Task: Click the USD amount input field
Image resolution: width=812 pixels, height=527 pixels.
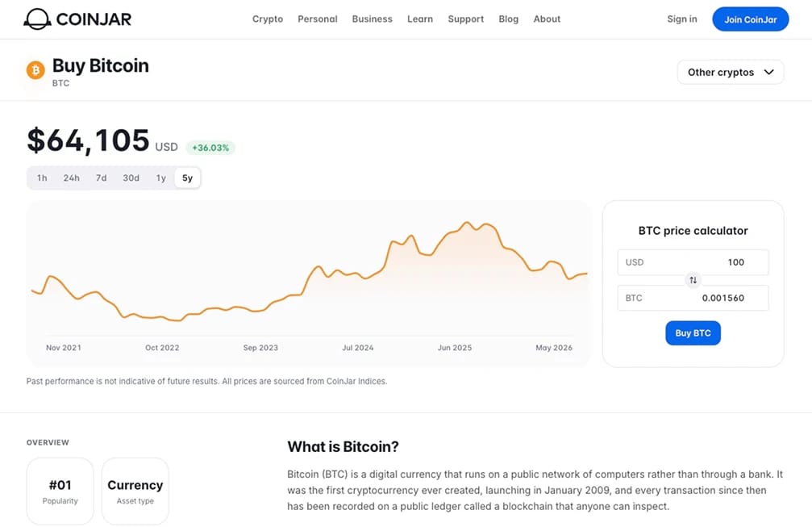Action: [693, 262]
